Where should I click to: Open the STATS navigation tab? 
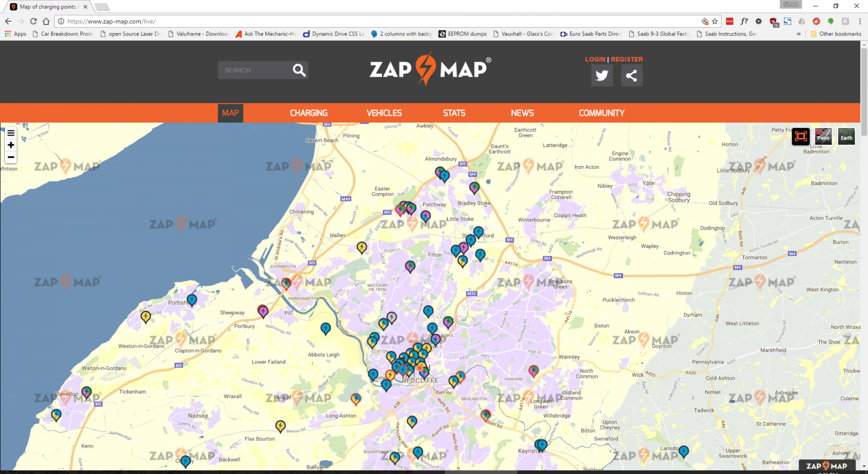click(454, 113)
